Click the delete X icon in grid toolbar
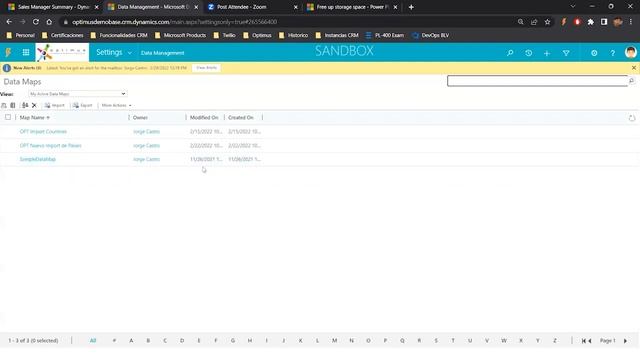640x360 pixels. coord(34,105)
